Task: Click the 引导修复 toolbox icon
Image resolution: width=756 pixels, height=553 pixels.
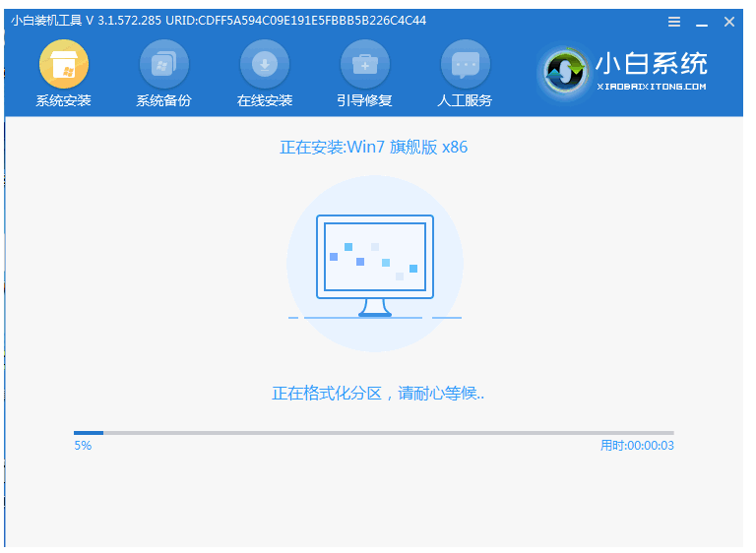Action: tap(364, 65)
